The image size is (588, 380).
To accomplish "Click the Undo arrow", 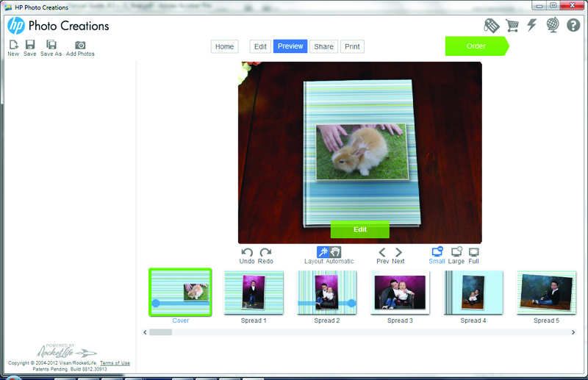I will [247, 252].
